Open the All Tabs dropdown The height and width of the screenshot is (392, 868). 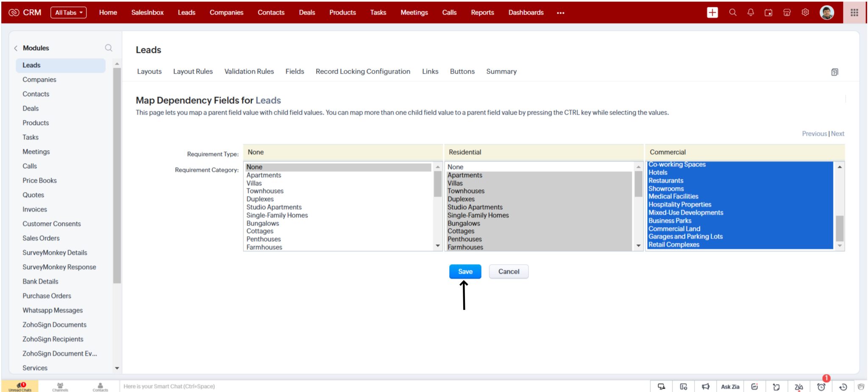(x=68, y=12)
